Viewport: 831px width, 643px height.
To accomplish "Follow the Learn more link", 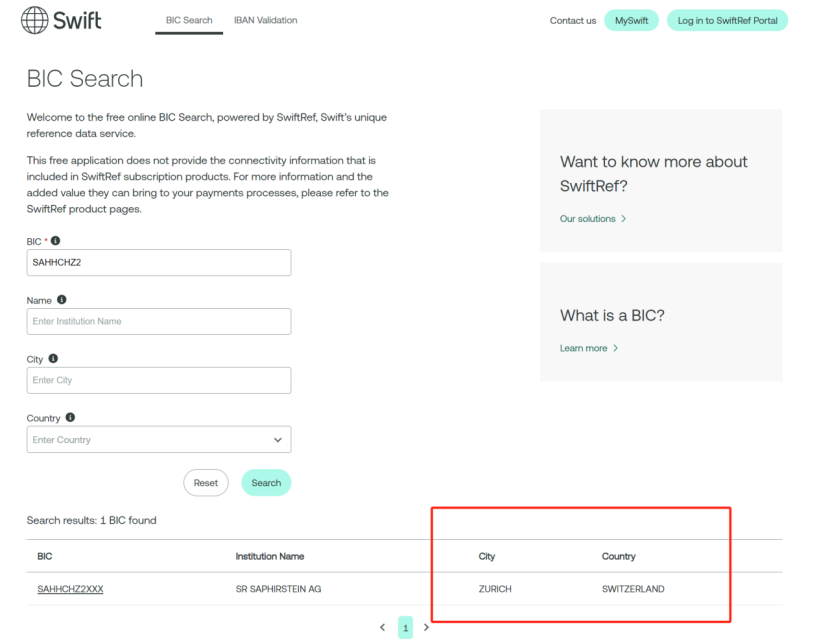I will tap(589, 348).
